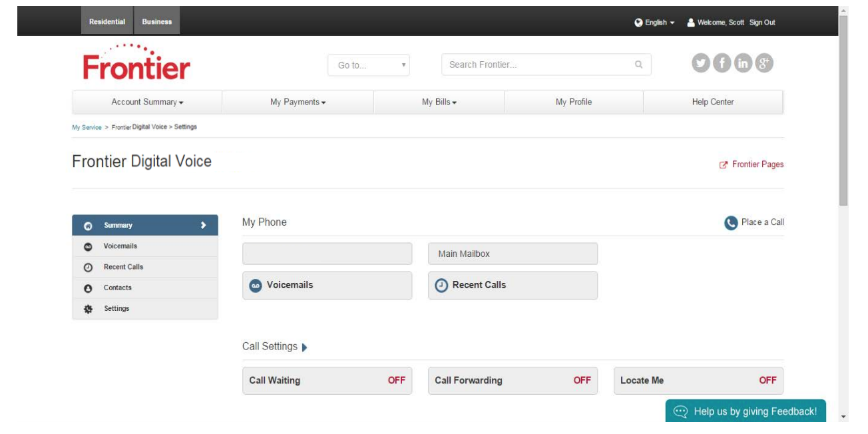
Task: Select Contacts in the sidebar
Action: [x=145, y=288]
